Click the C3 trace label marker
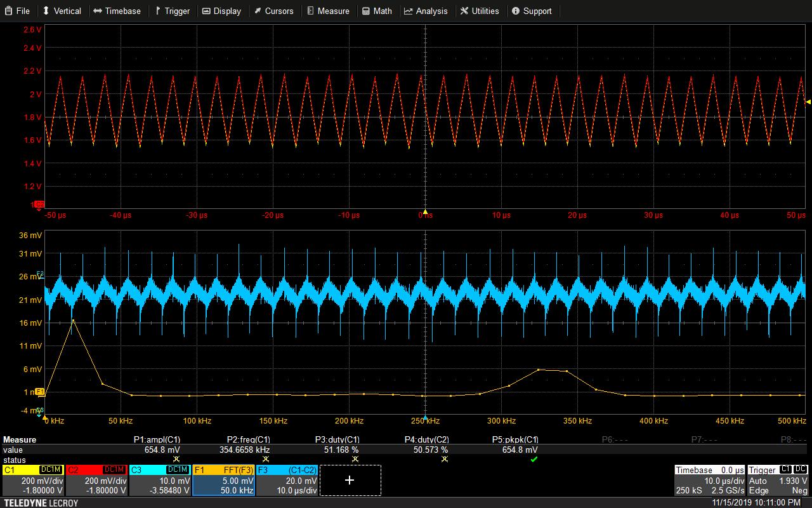812x508 pixels. 40,410
